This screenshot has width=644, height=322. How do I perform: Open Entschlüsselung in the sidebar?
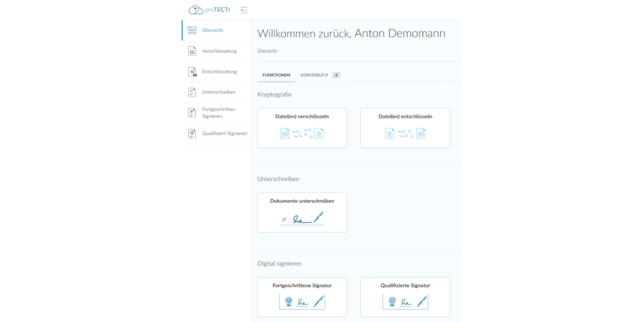tap(216, 72)
